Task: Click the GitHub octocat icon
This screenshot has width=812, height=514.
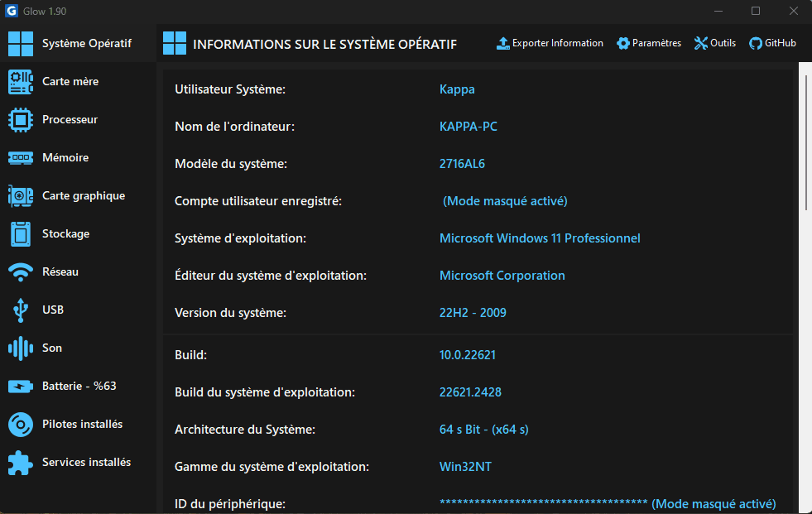Action: point(756,44)
